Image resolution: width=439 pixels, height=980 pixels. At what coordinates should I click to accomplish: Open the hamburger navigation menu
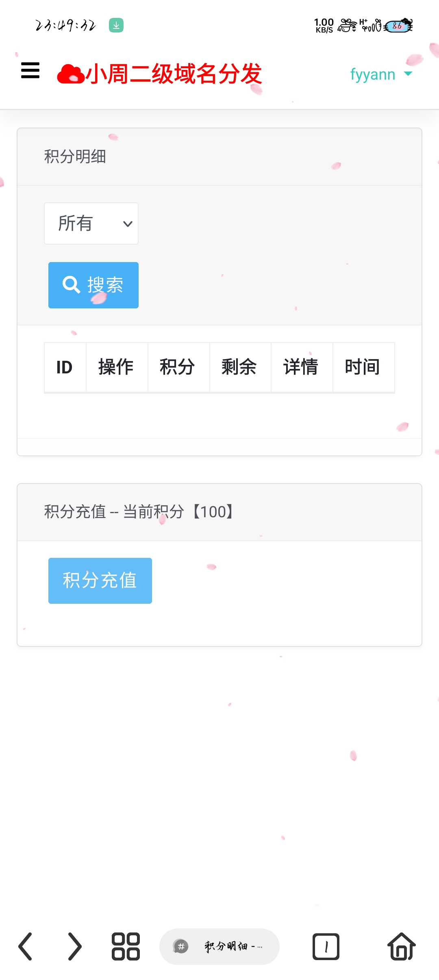coord(30,70)
